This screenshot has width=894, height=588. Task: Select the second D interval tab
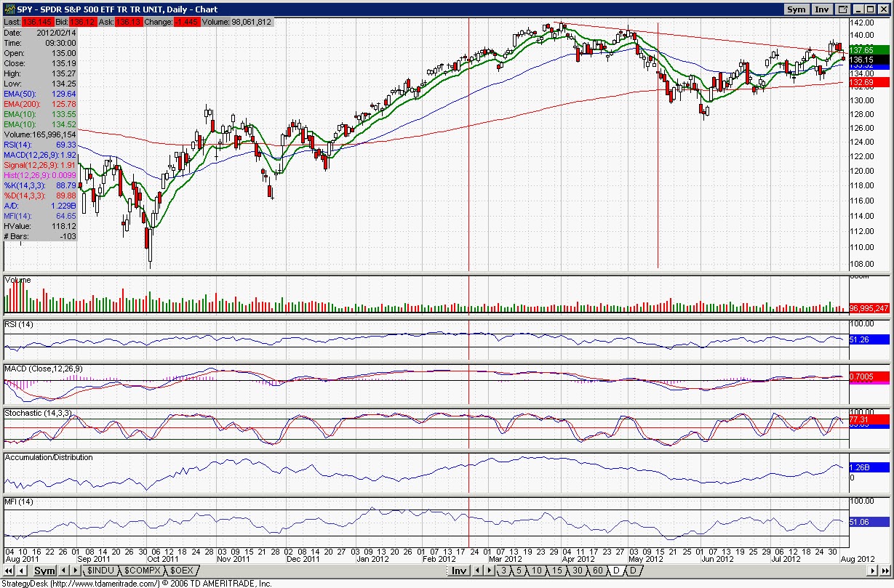coord(633,571)
